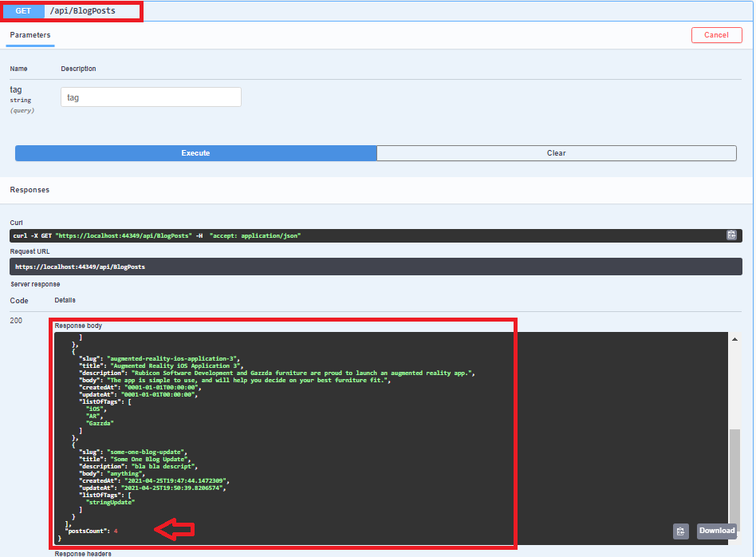Cancel the try-it-out mode
The height and width of the screenshot is (557, 756).
pos(716,35)
